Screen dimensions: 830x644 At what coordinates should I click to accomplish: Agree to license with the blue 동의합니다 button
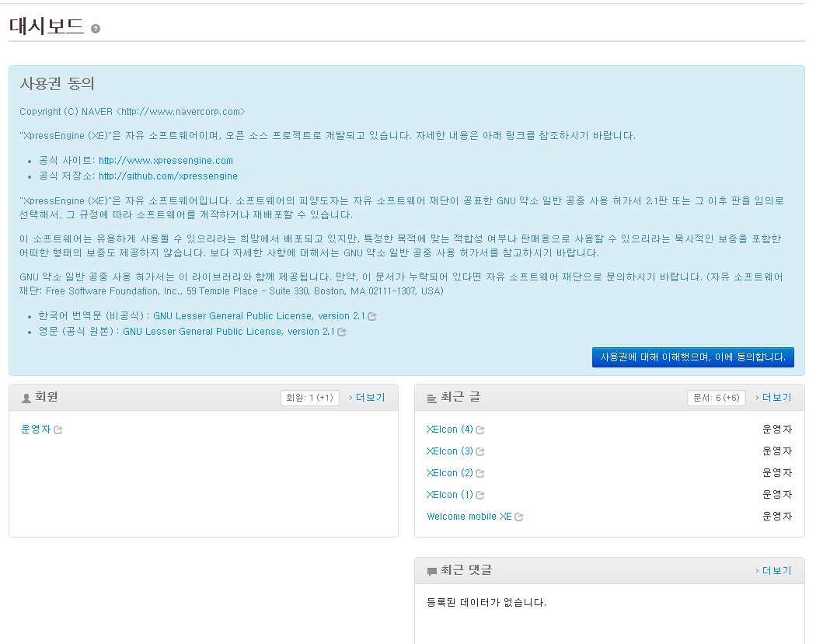(692, 357)
